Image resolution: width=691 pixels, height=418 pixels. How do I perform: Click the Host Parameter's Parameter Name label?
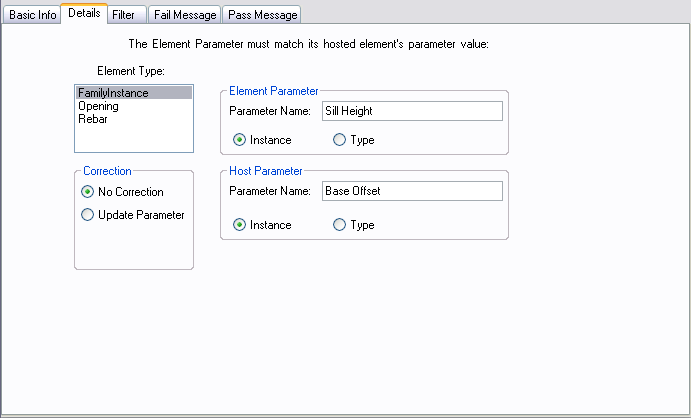pos(270,191)
